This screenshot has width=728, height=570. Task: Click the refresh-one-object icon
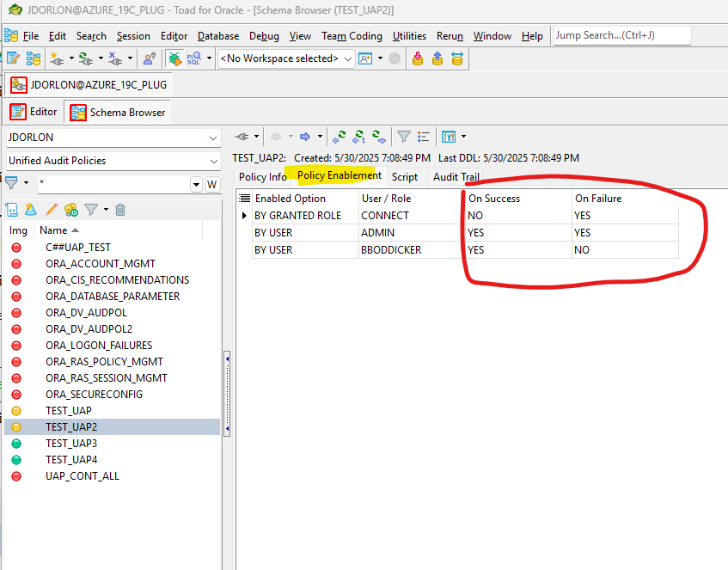[x=359, y=137]
